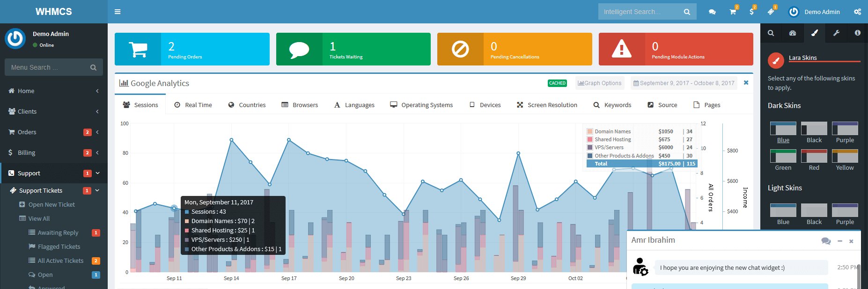Viewport: 868px width, 289px height.
Task: Open the Graph Options dropdown
Action: point(600,83)
